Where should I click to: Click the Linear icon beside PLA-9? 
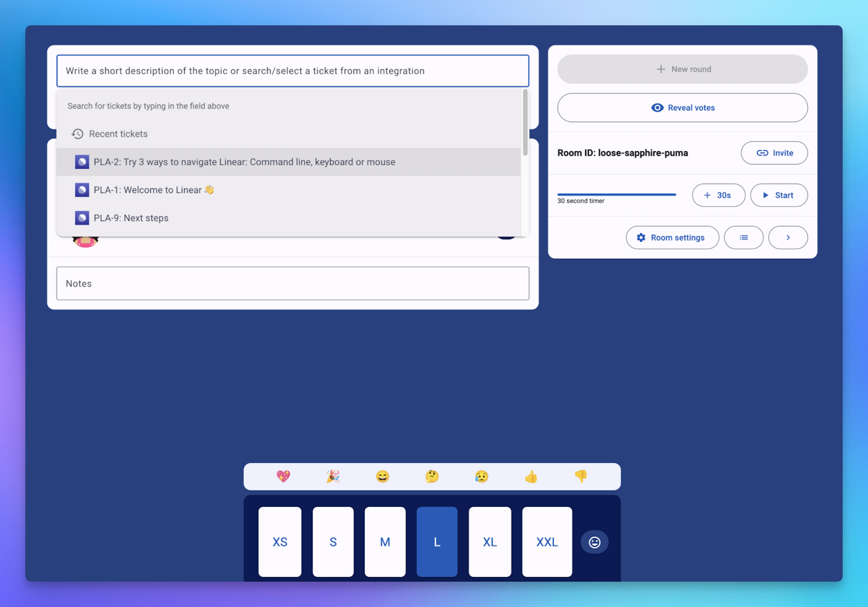tap(82, 218)
